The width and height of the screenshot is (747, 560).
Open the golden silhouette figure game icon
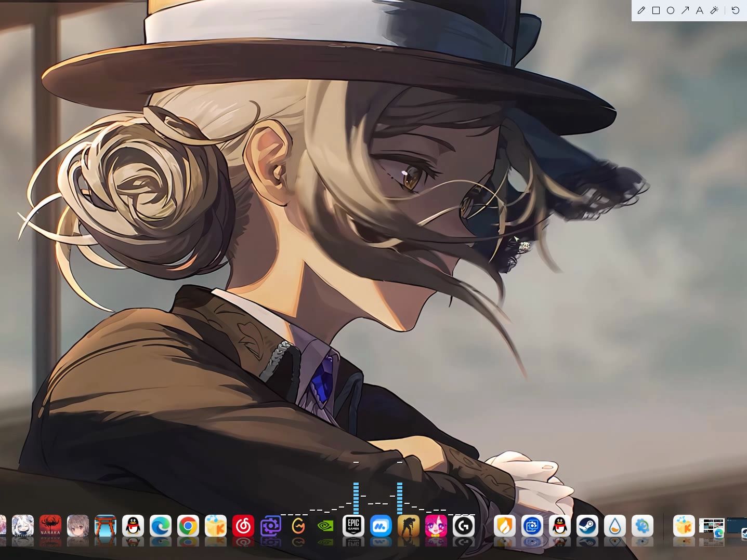(409, 526)
